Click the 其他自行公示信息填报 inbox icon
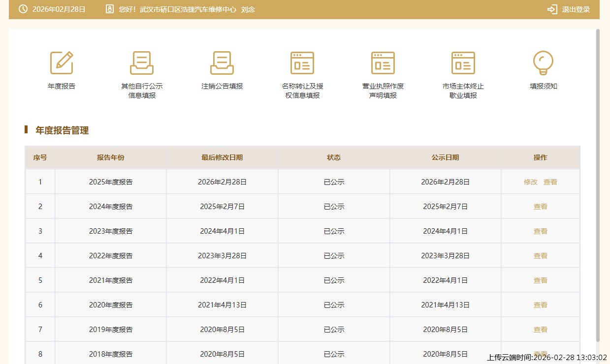The image size is (610, 364). 142,63
